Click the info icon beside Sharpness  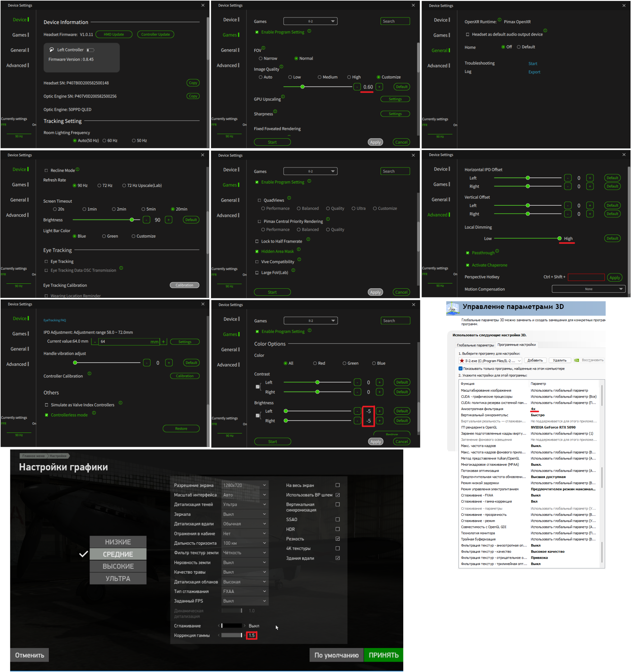click(275, 112)
